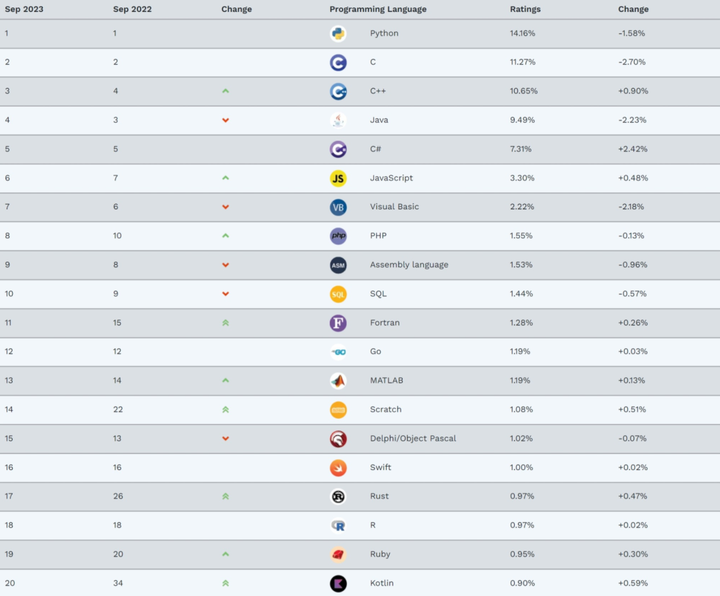This screenshot has height=596, width=720.
Task: Click the Ratings column header
Action: pos(525,9)
